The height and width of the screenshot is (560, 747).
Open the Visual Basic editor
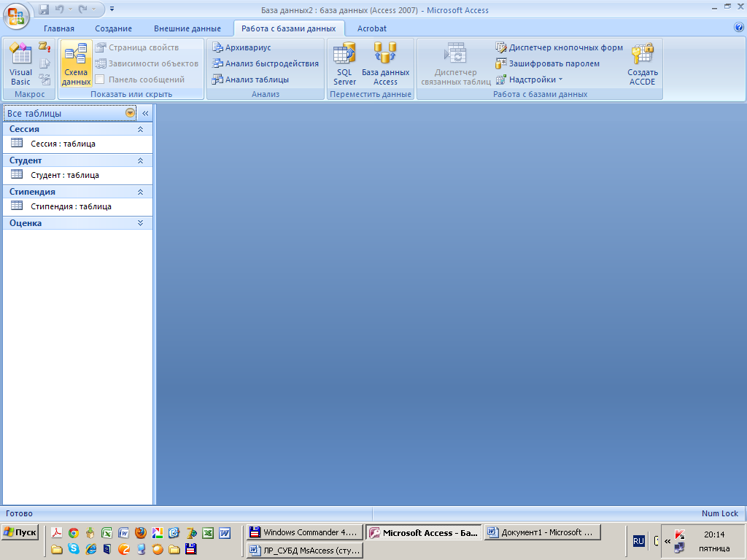point(20,64)
